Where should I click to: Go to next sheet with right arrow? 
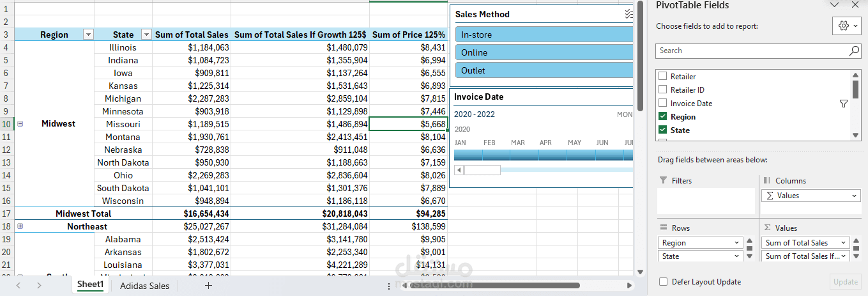click(39, 286)
